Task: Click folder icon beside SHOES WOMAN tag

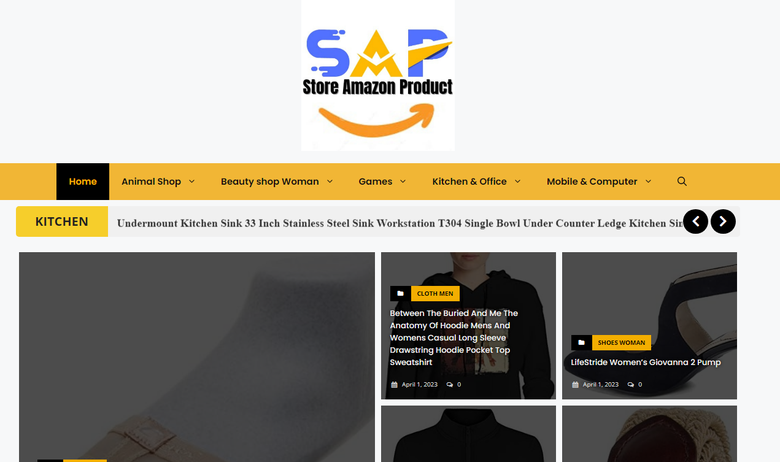Action: 581,342
